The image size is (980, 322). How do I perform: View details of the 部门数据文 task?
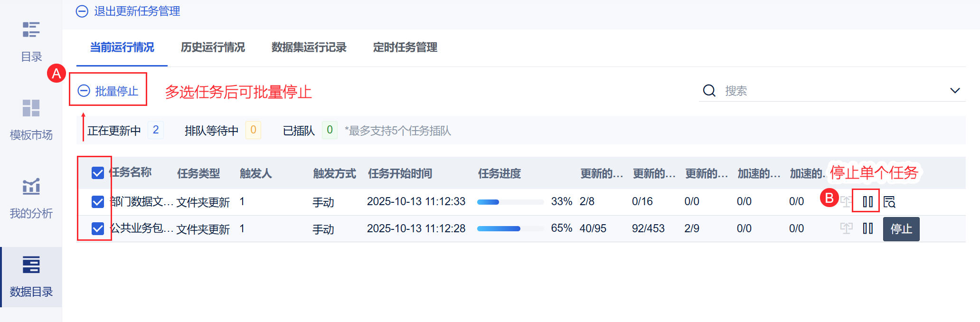889,202
